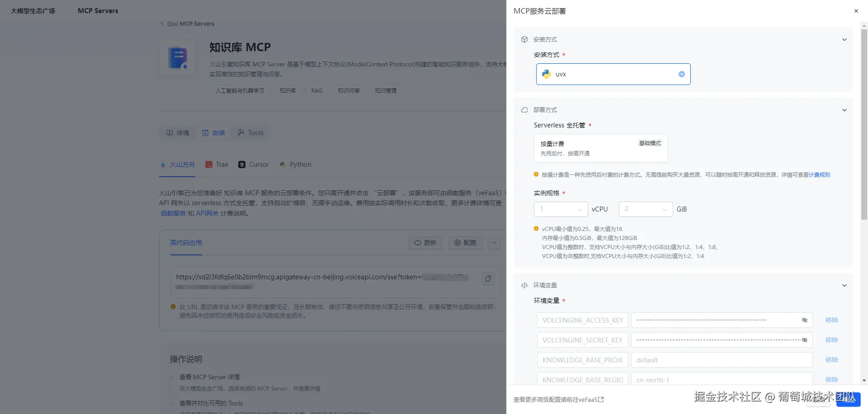Click the 安装方式 cube icon
This screenshot has height=414, width=868.
click(x=524, y=40)
